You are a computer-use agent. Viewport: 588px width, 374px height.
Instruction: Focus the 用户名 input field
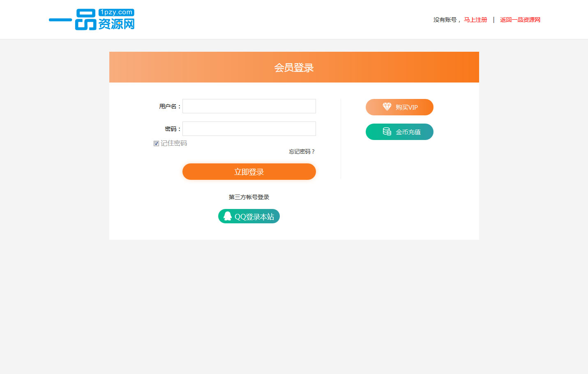pyautogui.click(x=249, y=106)
